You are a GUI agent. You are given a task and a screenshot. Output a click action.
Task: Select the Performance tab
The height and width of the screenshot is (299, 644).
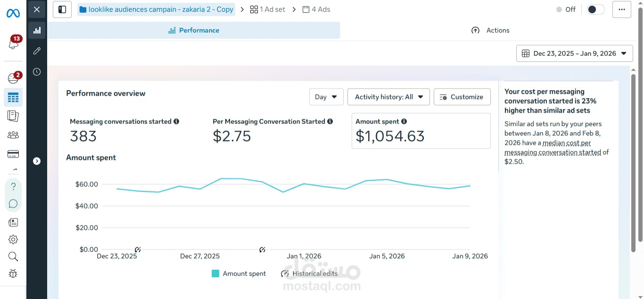point(194,30)
